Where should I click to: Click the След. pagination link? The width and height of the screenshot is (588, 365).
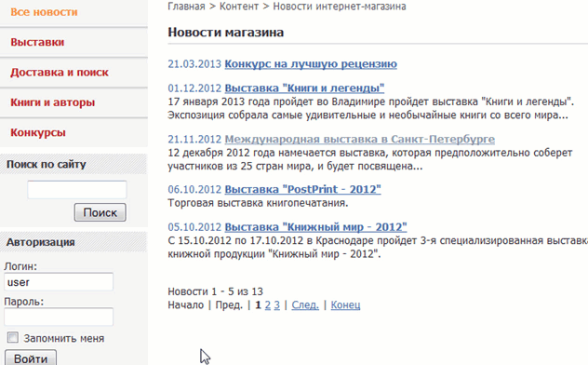pos(305,305)
